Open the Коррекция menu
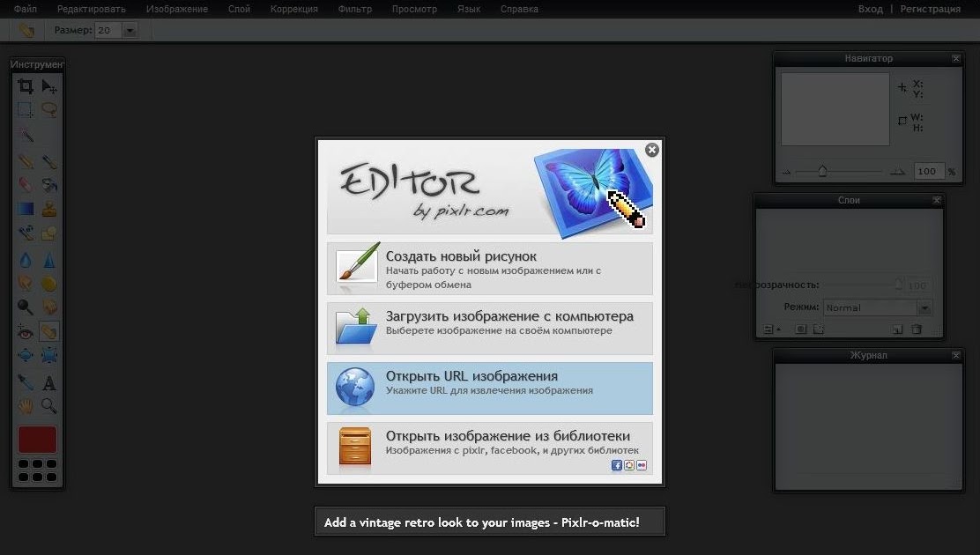This screenshot has height=555, width=980. click(293, 9)
